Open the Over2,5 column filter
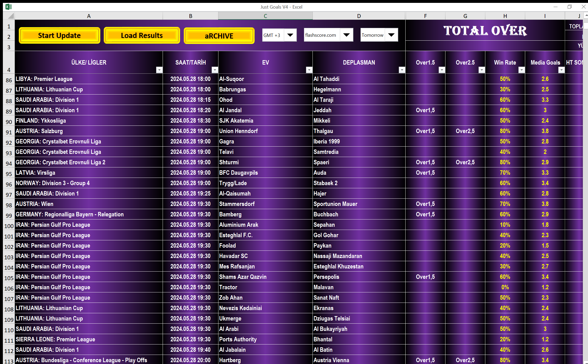Screen dimensions: 588x364 pyautogui.click(x=481, y=70)
